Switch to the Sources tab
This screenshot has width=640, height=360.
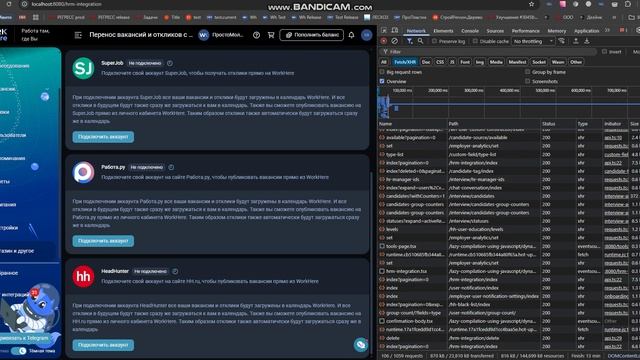[495, 31]
